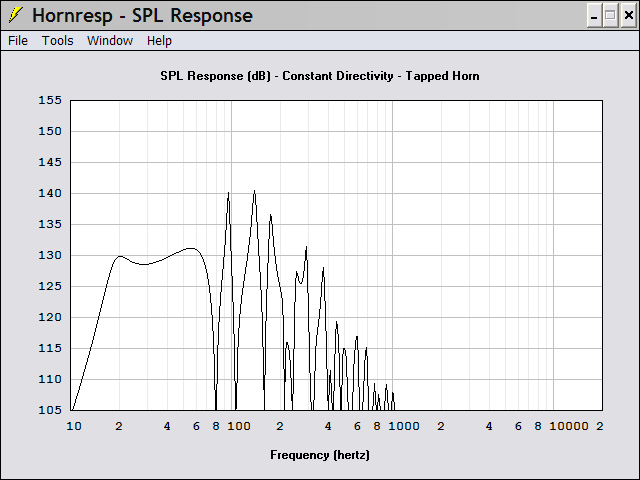The width and height of the screenshot is (640, 480).
Task: Click the 110 dB y-axis label
Action: tap(50, 379)
